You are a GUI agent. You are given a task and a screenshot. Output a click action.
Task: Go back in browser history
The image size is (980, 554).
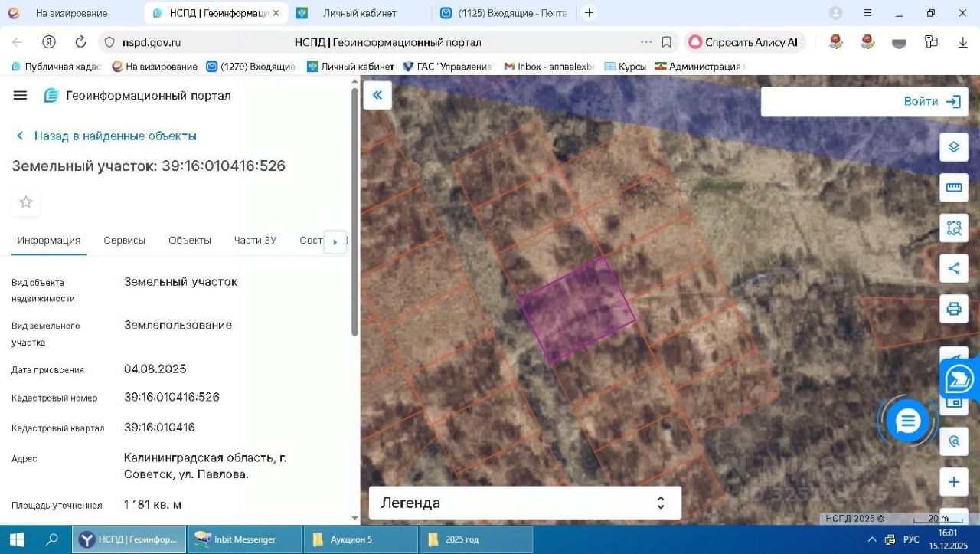click(17, 42)
